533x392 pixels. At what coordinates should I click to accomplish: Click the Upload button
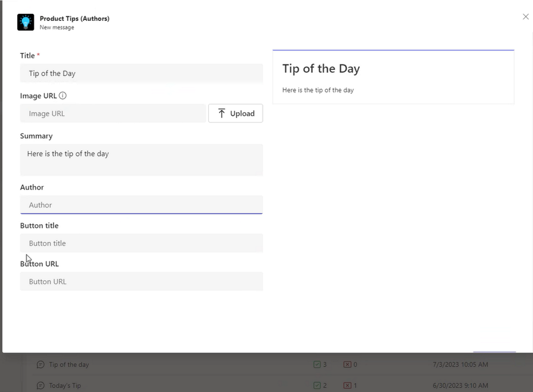(x=236, y=113)
